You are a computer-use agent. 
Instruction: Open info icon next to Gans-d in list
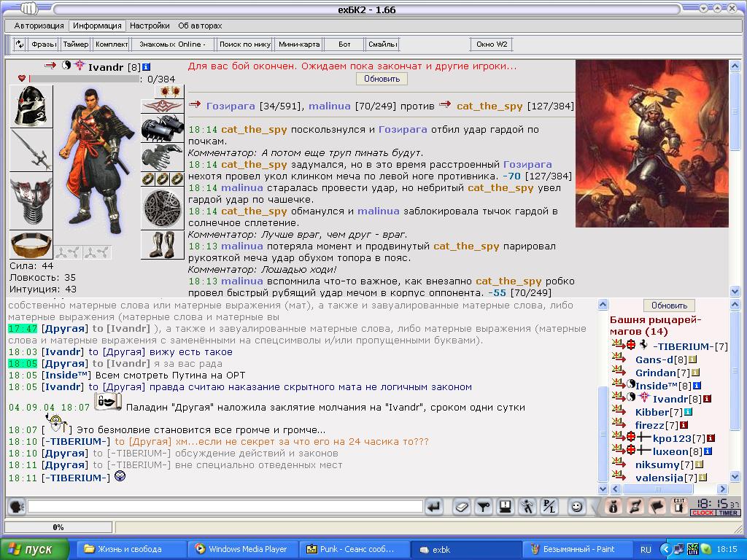coord(692,359)
